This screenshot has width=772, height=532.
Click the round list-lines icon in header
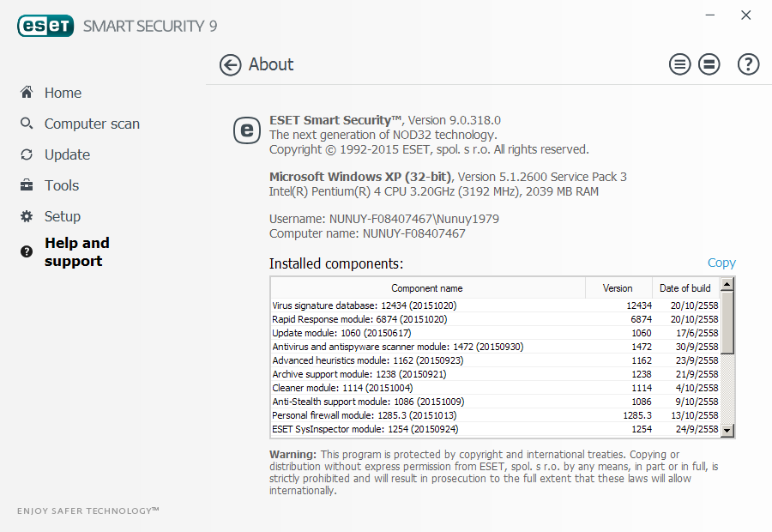(680, 64)
